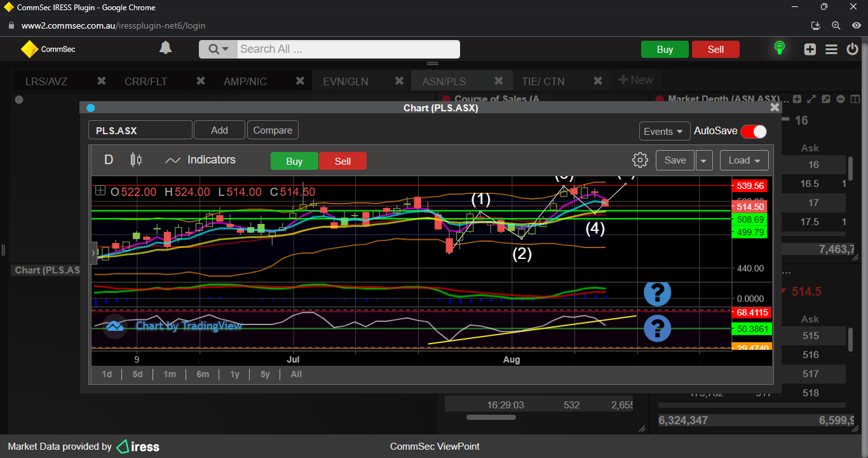
Task: Expand the Load dropdown menu
Action: coord(743,160)
